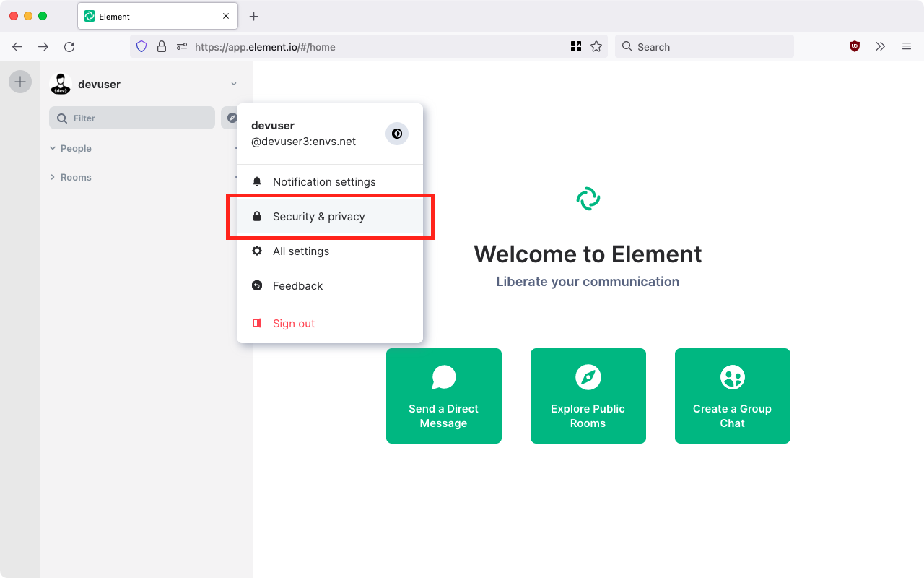Image resolution: width=924 pixels, height=578 pixels.
Task: Click the Element logo on welcome page
Action: 588,199
